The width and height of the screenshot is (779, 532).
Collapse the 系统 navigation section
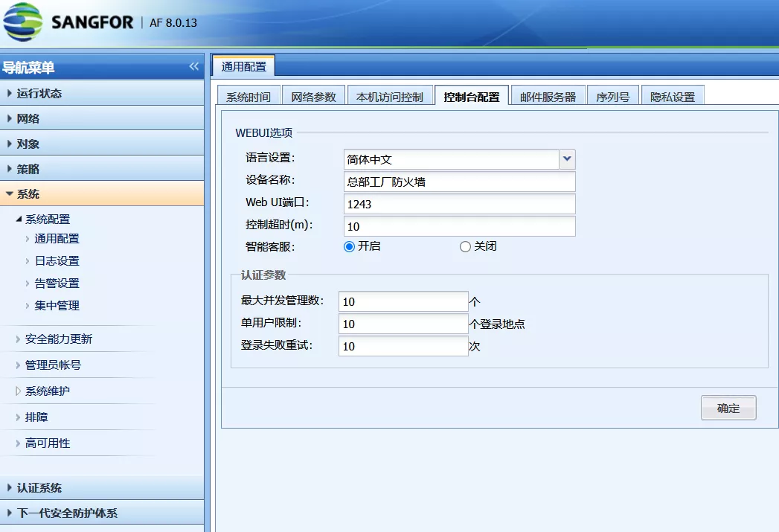pos(28,194)
